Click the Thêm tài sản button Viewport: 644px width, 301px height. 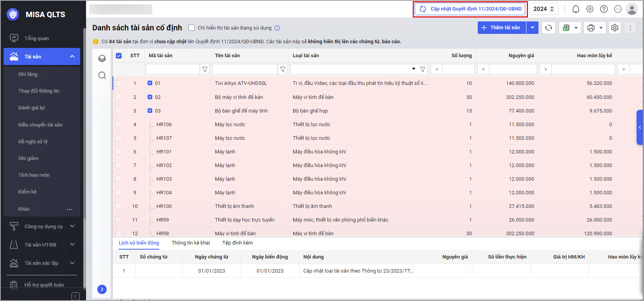point(501,28)
